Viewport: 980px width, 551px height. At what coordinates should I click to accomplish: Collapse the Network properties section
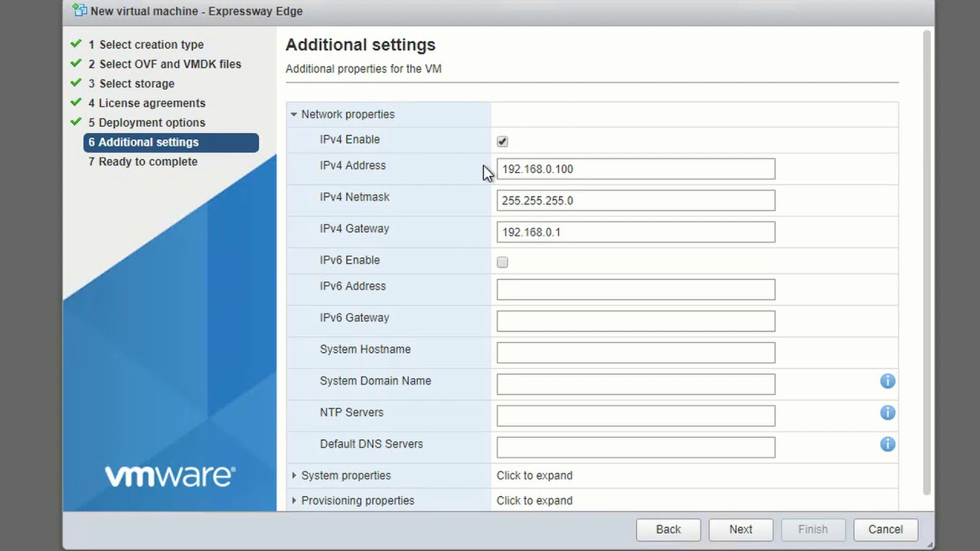293,114
